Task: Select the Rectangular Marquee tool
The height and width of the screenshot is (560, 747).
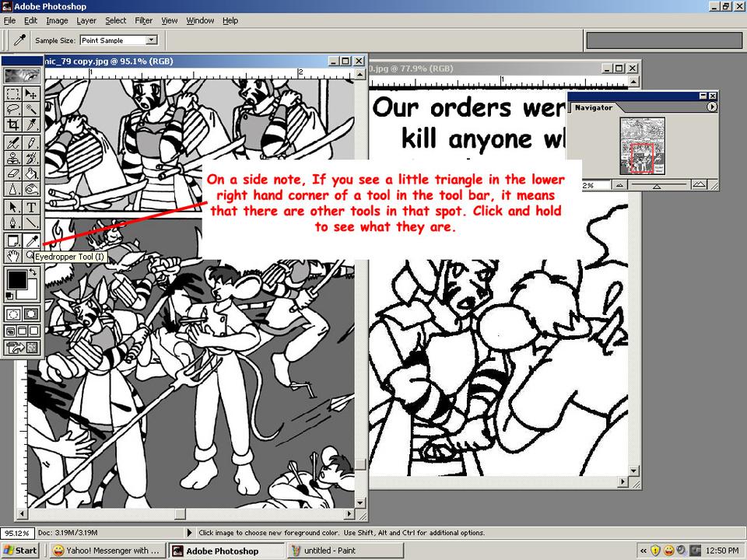Action: [13, 94]
